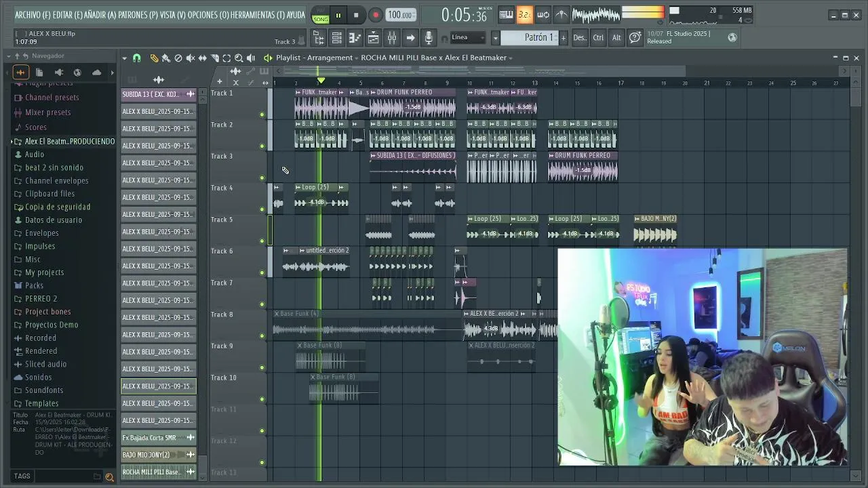
Task: Toggle typing keyboard to piano icon
Action: coord(506,14)
